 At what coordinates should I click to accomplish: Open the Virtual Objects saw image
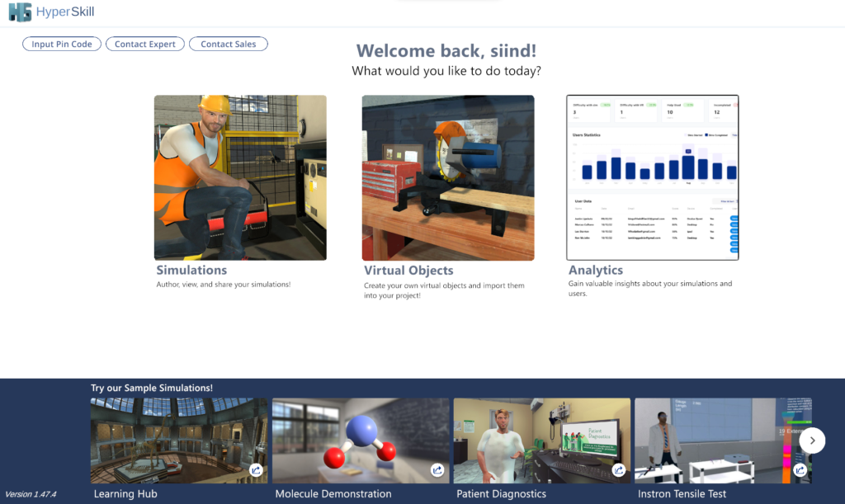pos(448,177)
